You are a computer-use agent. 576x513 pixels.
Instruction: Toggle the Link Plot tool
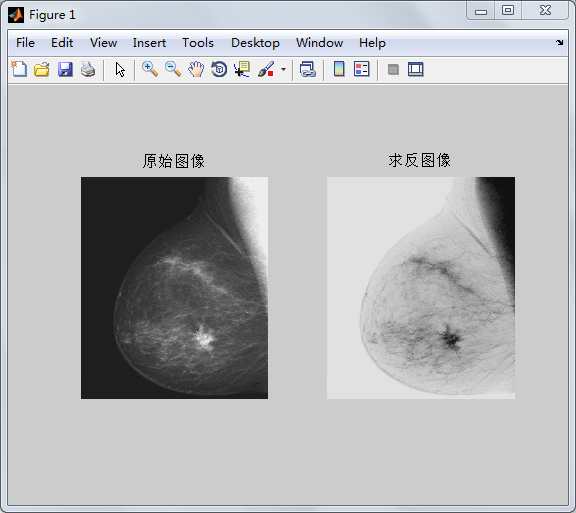click(307, 69)
